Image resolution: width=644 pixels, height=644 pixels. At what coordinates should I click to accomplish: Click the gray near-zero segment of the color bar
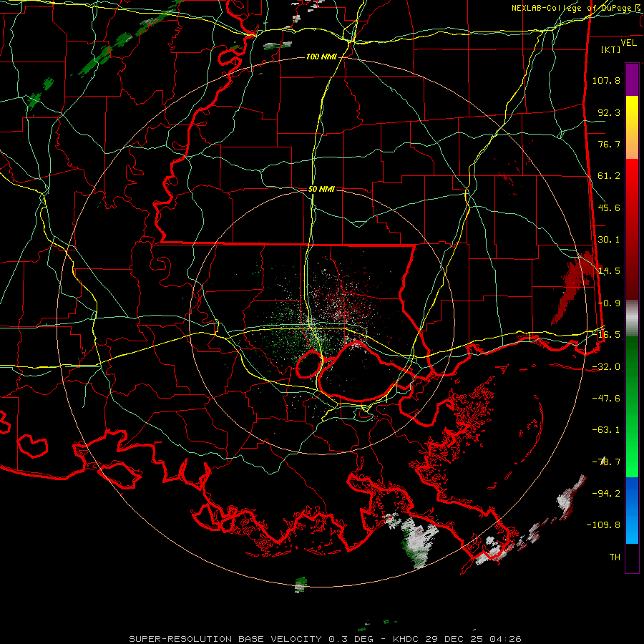coord(632,316)
